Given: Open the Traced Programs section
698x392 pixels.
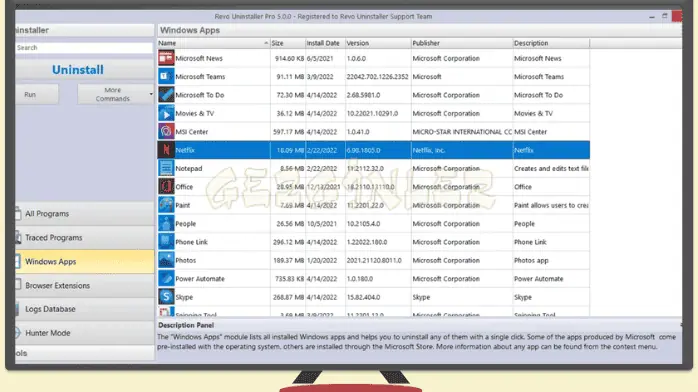Looking at the screenshot, I should click(x=85, y=238).
